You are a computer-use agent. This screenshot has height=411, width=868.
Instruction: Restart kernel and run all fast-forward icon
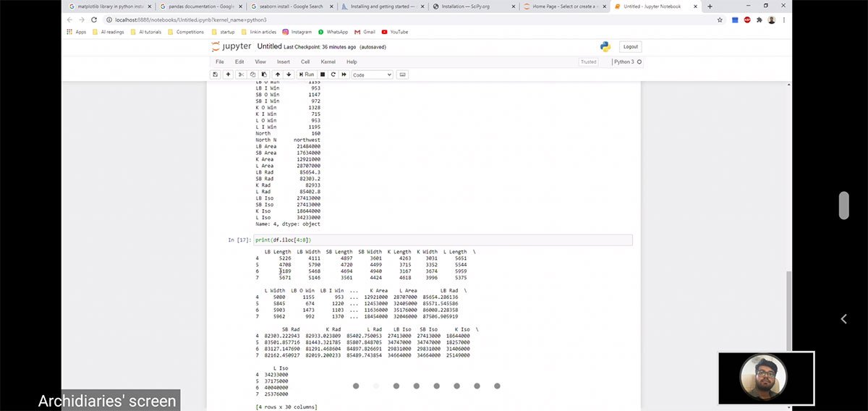(344, 75)
